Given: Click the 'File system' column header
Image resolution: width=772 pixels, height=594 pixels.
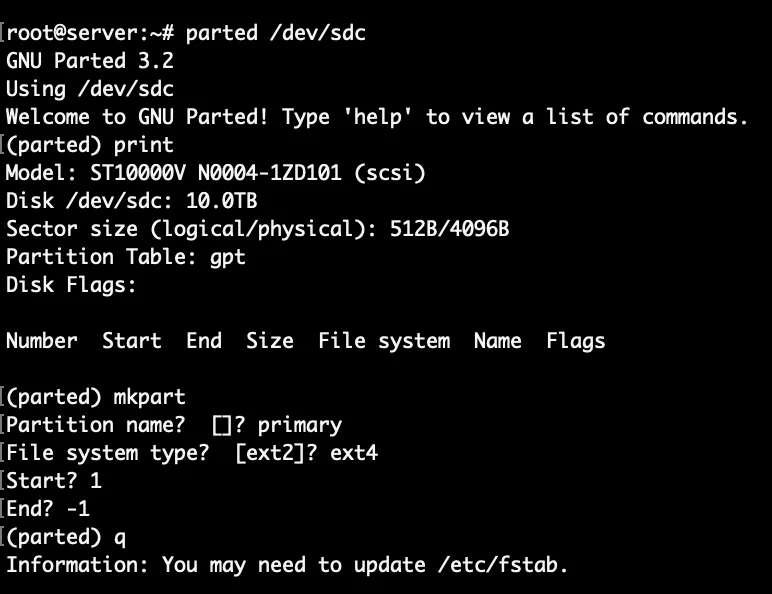Looking at the screenshot, I should 384,341.
